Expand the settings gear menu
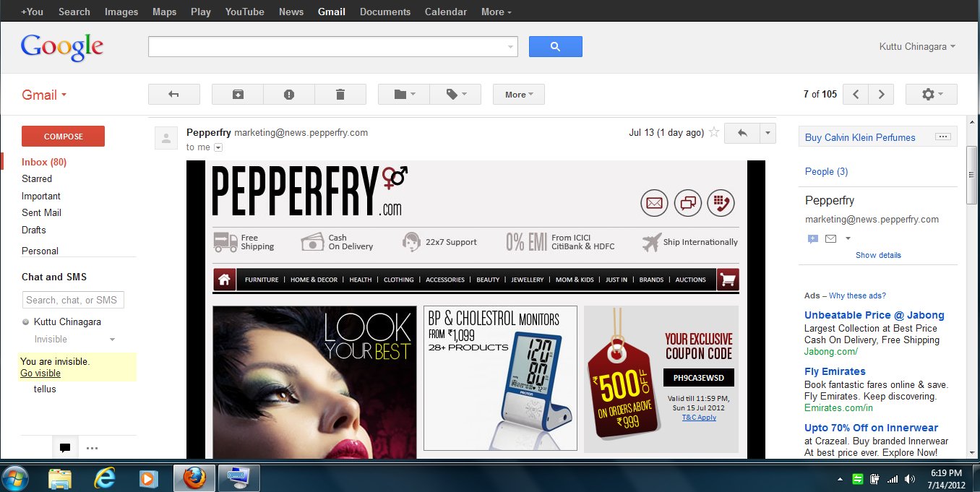 pos(931,95)
